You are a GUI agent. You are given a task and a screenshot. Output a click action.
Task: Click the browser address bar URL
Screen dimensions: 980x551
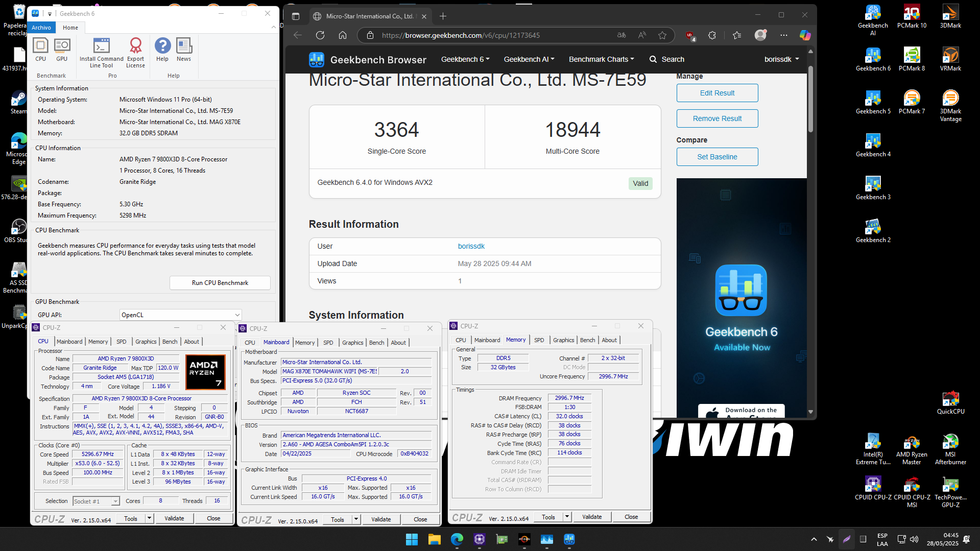(x=461, y=35)
